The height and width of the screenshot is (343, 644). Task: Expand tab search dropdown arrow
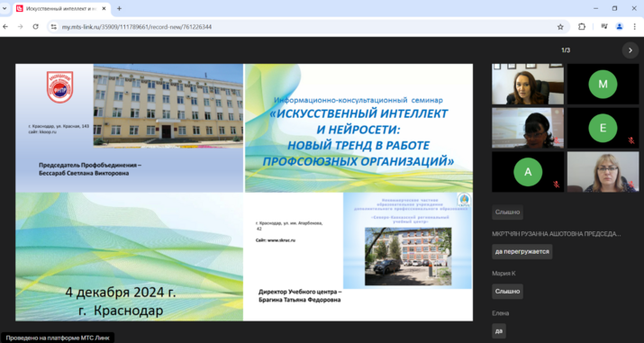pyautogui.click(x=5, y=8)
